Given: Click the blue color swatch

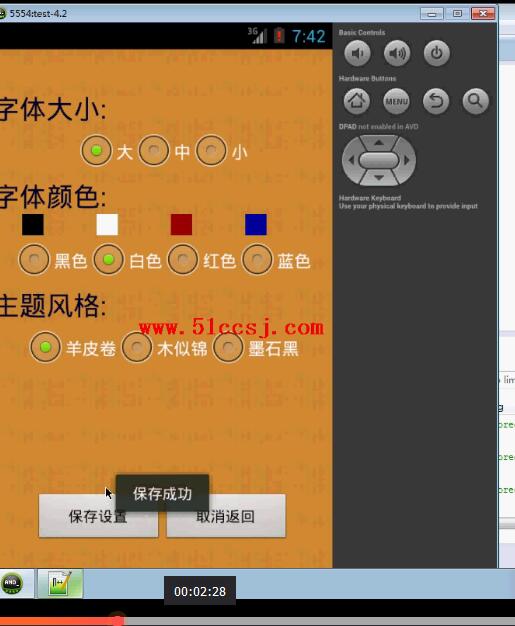Looking at the screenshot, I should pyautogui.click(x=256, y=224).
